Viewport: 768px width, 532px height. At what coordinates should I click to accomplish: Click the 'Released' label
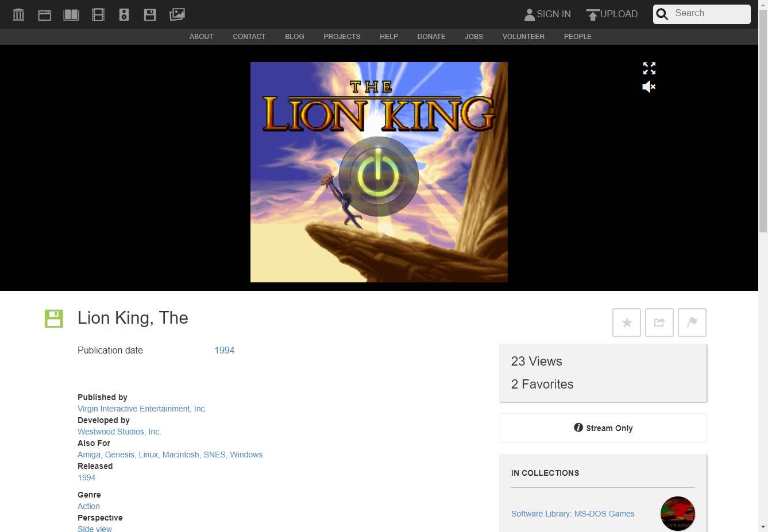pos(95,466)
